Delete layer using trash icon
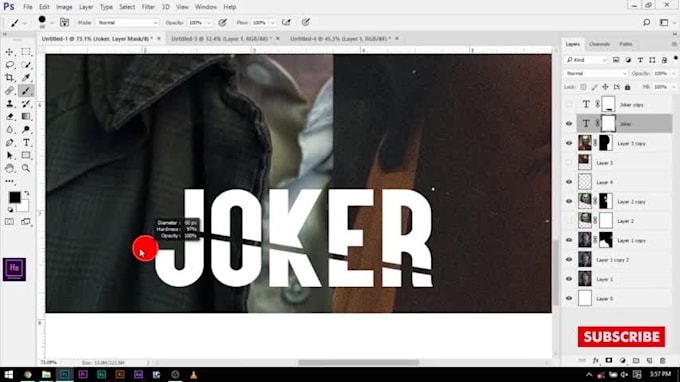The height and width of the screenshot is (382, 680). 662,360
